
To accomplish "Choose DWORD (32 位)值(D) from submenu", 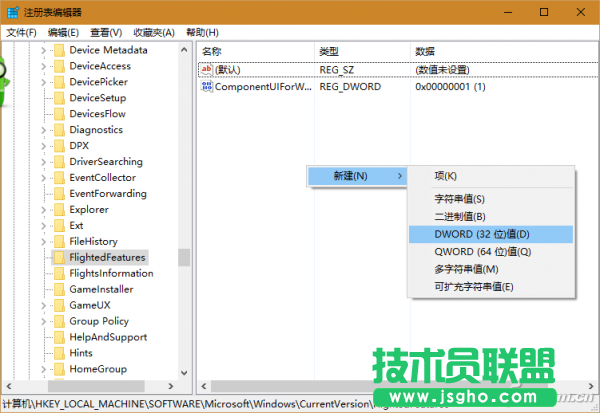I will click(491, 234).
